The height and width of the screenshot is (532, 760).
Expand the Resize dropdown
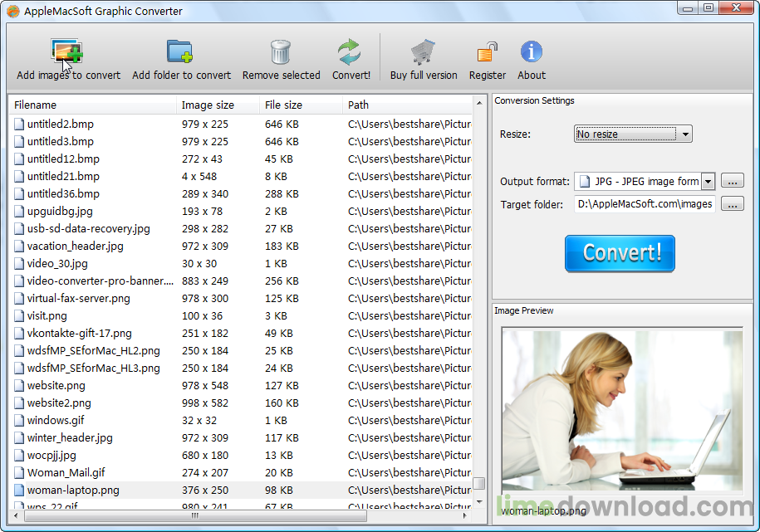pos(684,134)
